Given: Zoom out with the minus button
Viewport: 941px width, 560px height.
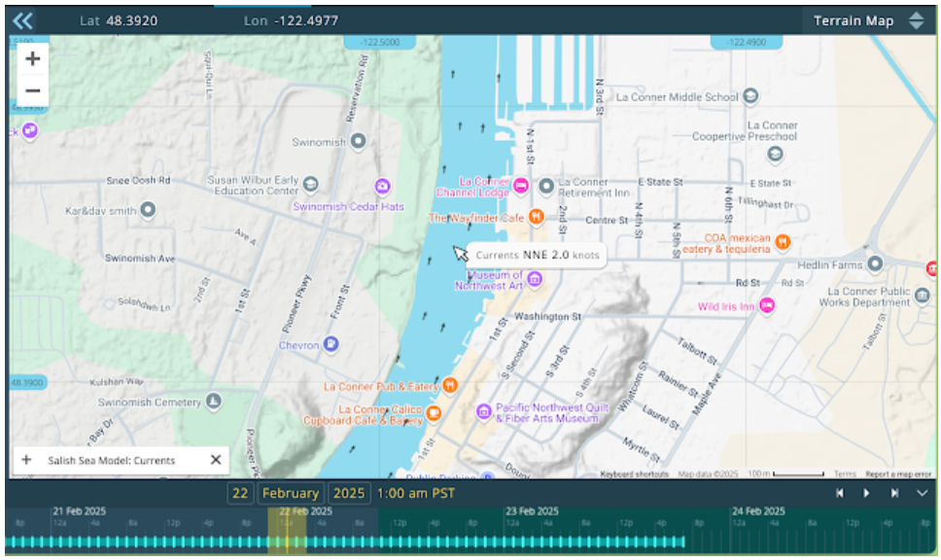Looking at the screenshot, I should [x=33, y=90].
